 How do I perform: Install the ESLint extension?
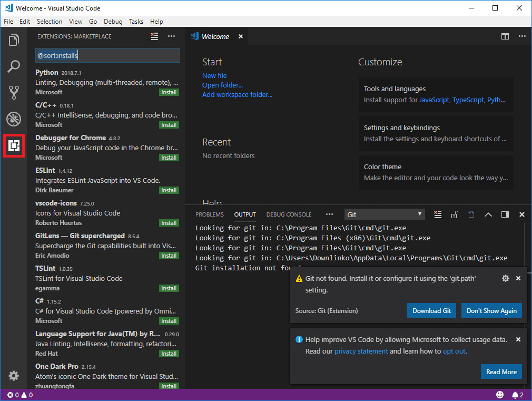pyautogui.click(x=169, y=190)
